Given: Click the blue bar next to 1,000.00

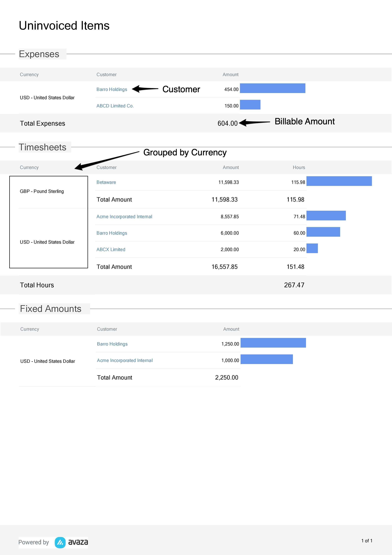Looking at the screenshot, I should coord(267,359).
